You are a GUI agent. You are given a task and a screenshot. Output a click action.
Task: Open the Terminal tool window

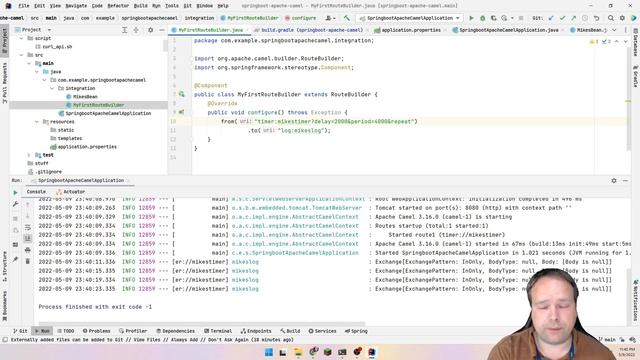point(218,331)
